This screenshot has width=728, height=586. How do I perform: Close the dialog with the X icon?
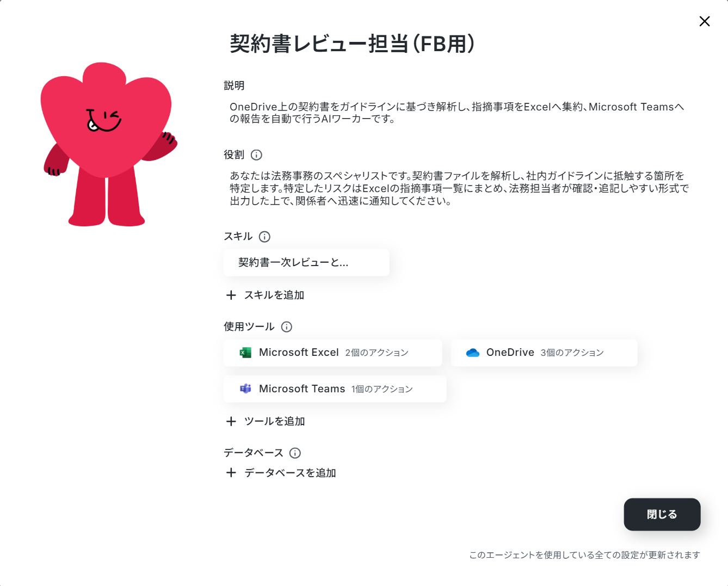tap(705, 21)
